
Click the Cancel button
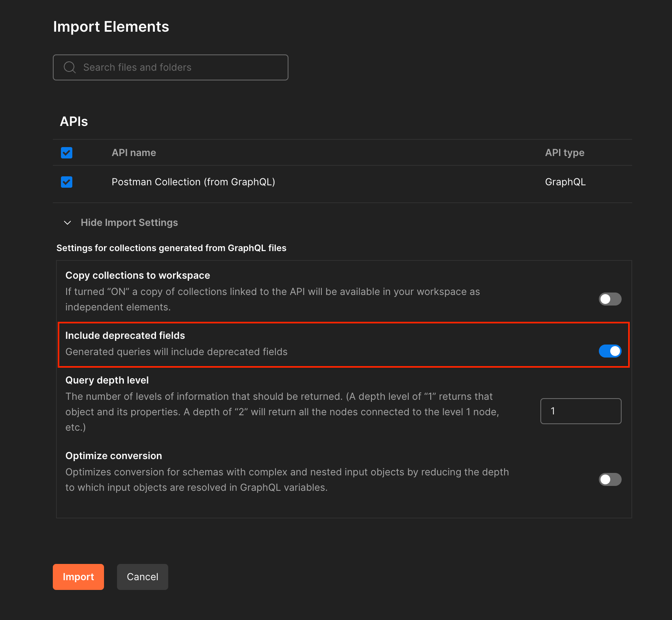[142, 577]
